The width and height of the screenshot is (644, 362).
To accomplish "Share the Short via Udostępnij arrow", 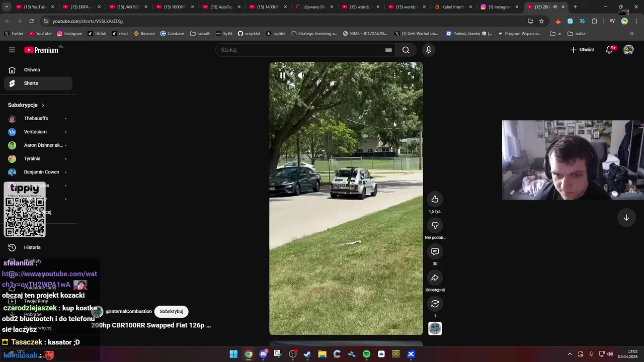I will (435, 278).
